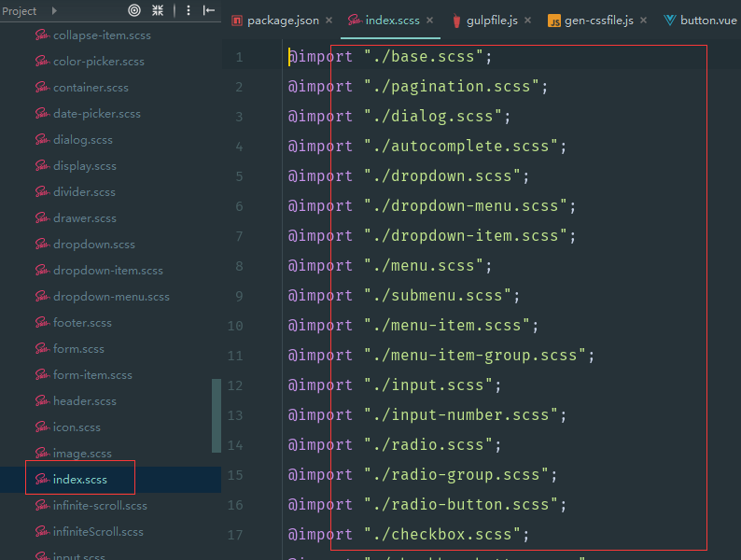This screenshot has width=741, height=560.
Task: Select infiniteScroll.scss in the project tree
Action: click(98, 532)
